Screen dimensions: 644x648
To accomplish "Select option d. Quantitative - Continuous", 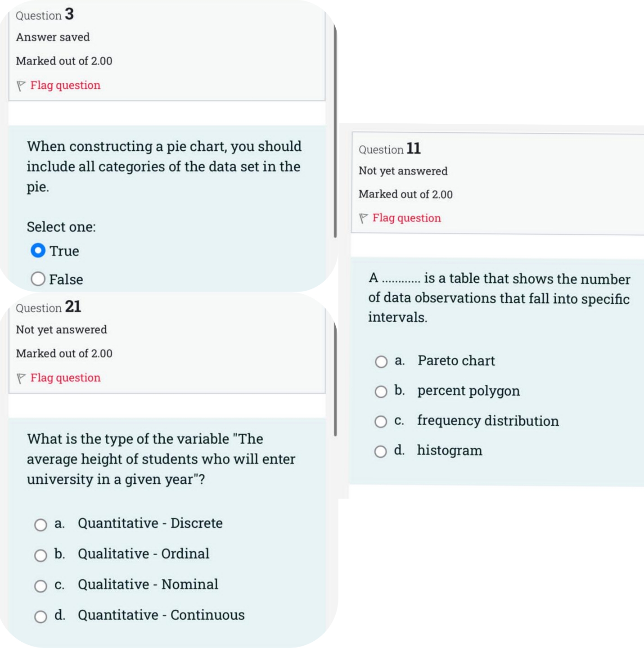I will click(x=41, y=615).
